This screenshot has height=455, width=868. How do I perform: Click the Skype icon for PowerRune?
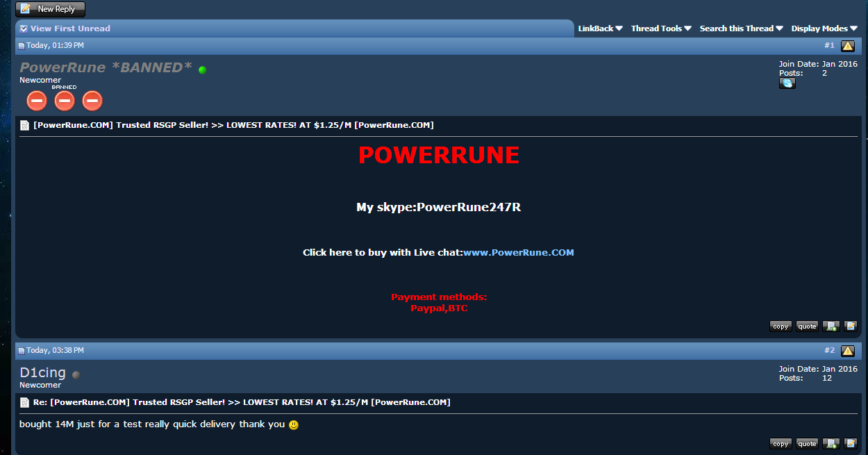(x=787, y=83)
